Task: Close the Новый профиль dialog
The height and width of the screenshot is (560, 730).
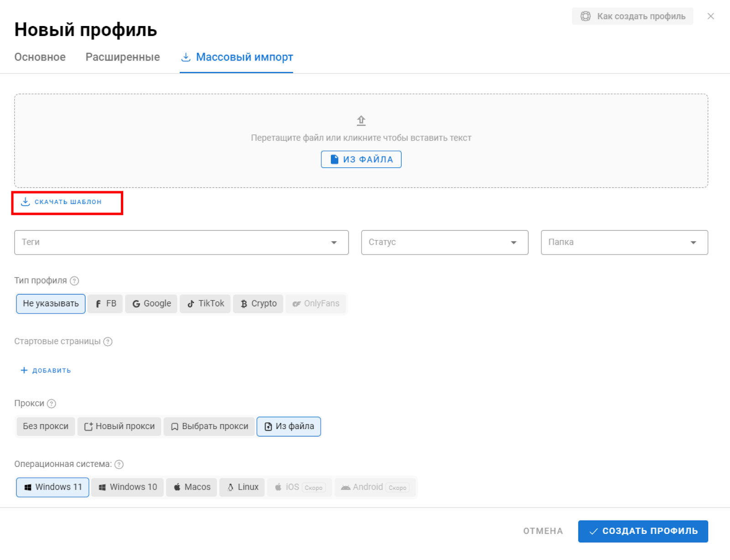Action: [x=710, y=16]
